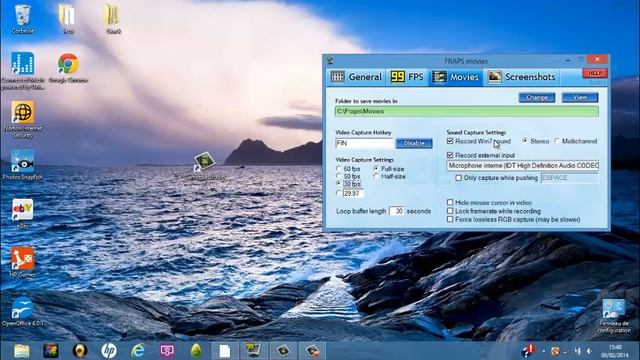Click the Fraps title bar icon
This screenshot has width=640, height=360.
click(x=330, y=61)
